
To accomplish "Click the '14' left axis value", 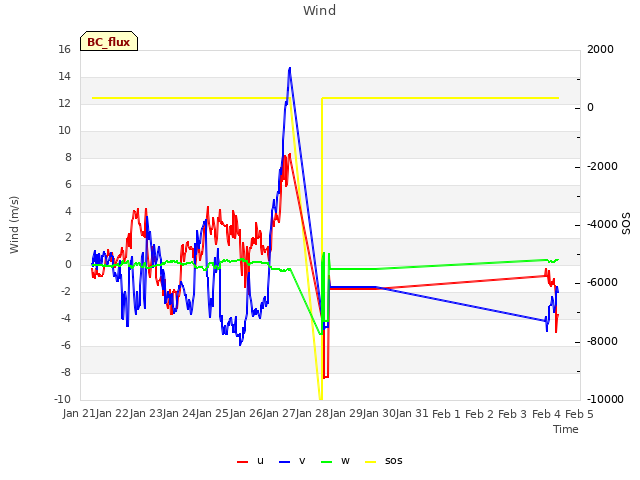I will (64, 77).
